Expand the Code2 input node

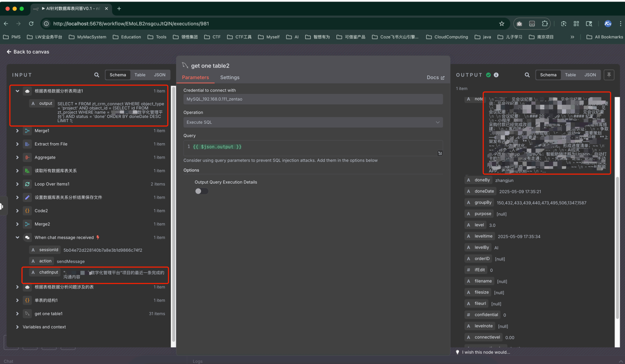[17, 211]
